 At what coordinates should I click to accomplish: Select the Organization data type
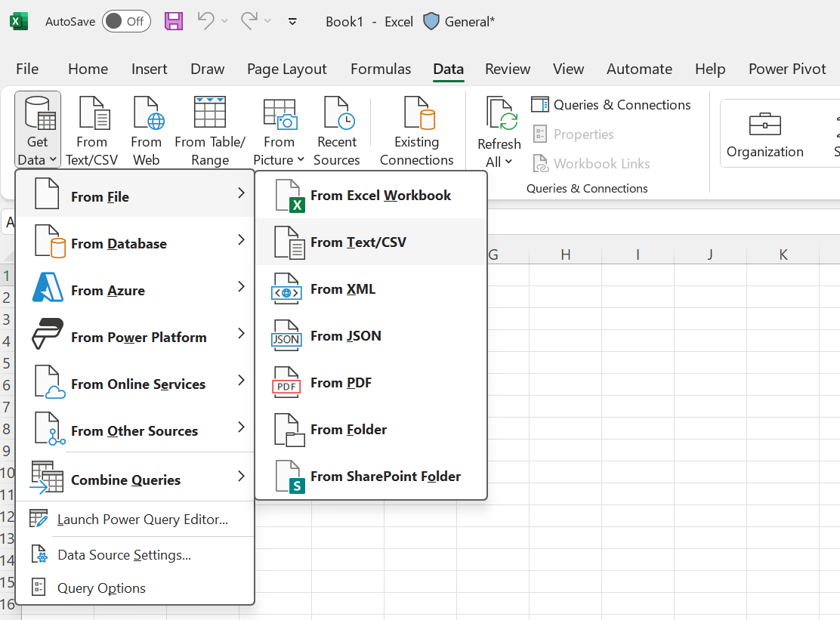pyautogui.click(x=765, y=134)
